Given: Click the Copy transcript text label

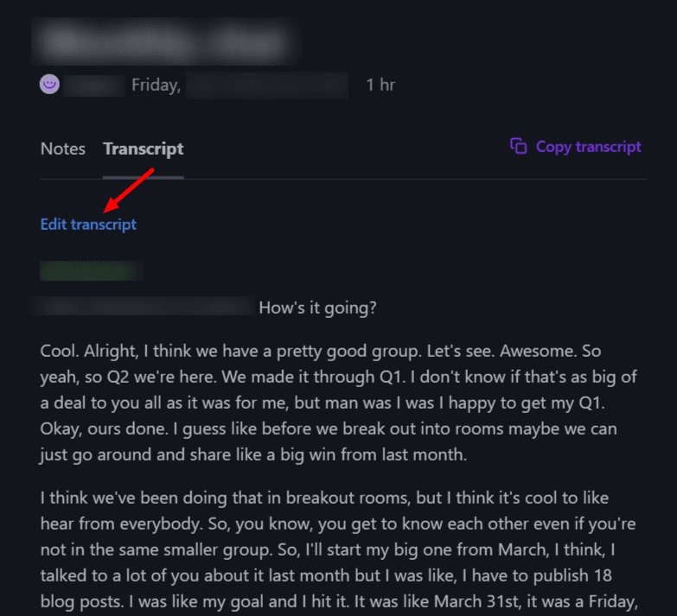Looking at the screenshot, I should 589,147.
